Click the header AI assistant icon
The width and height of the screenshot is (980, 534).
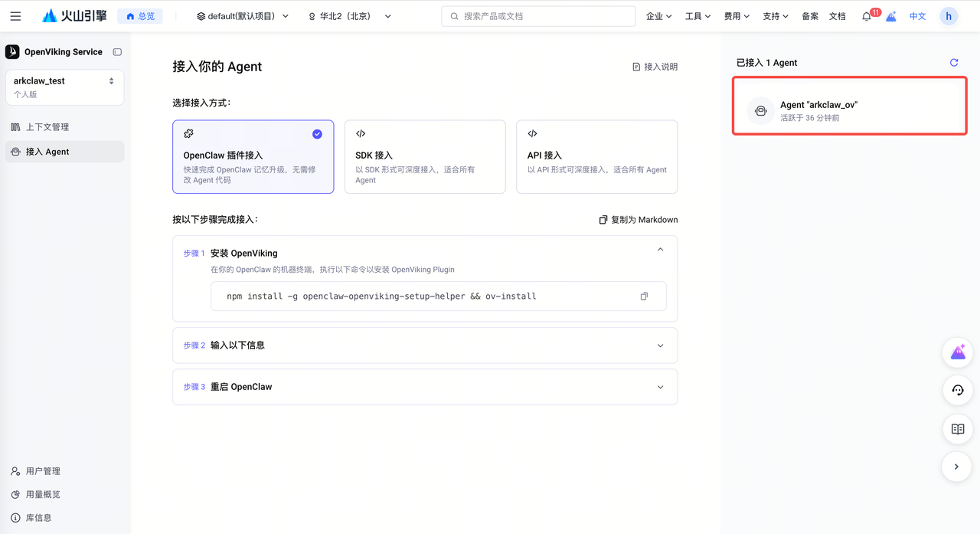(x=891, y=16)
